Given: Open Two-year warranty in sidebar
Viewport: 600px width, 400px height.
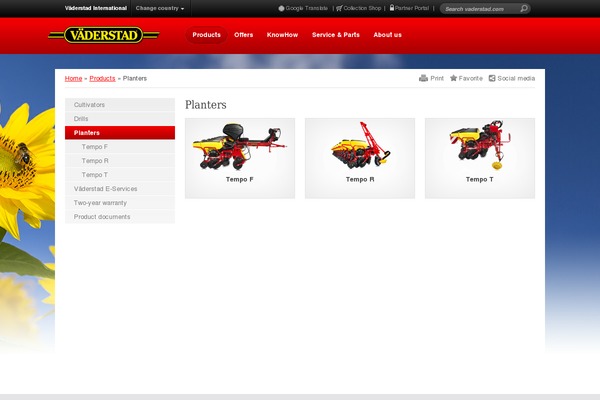Looking at the screenshot, I should [x=120, y=203].
